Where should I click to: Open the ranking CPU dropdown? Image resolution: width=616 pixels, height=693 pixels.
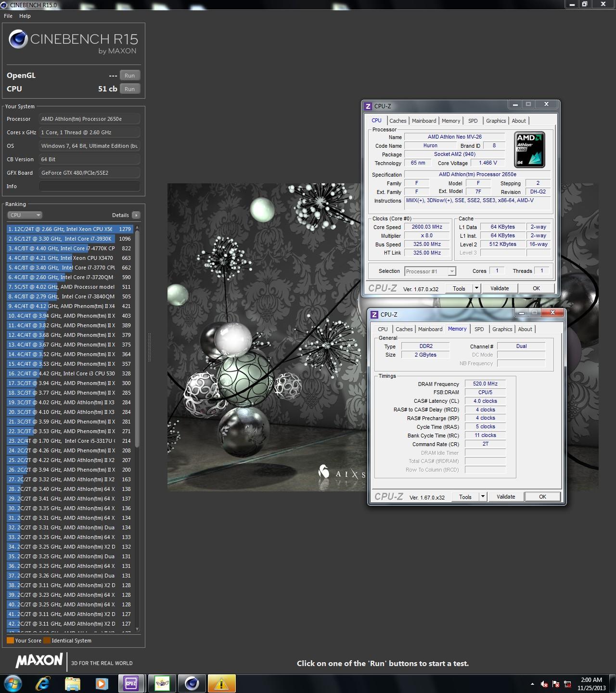coord(25,215)
